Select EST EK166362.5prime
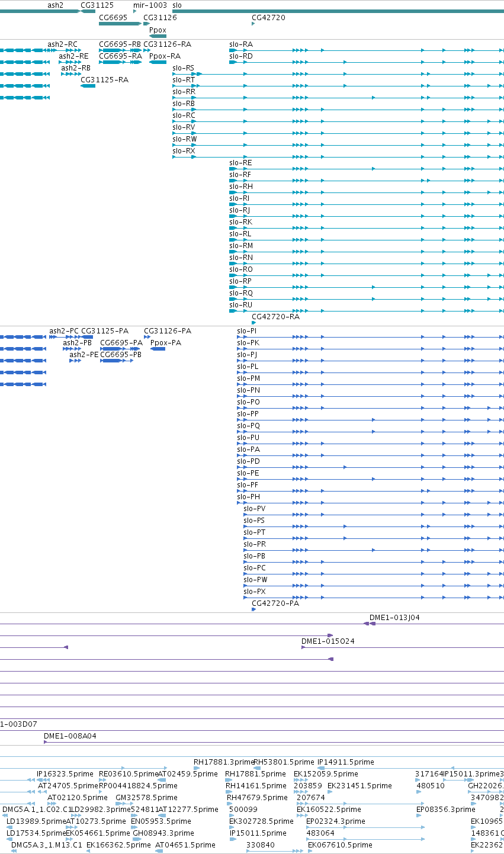504x854 pixels. [x=118, y=845]
